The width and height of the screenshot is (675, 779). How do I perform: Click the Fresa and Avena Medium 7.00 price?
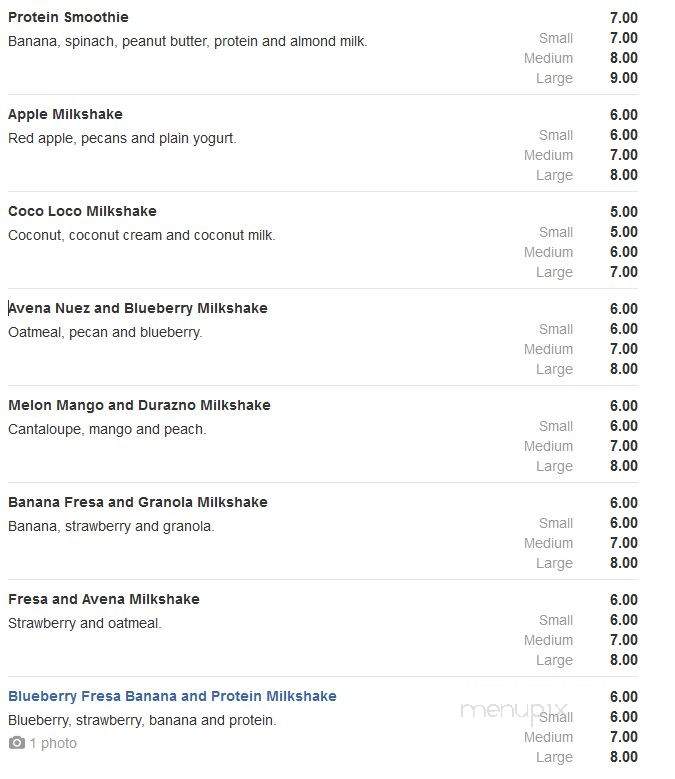(624, 640)
